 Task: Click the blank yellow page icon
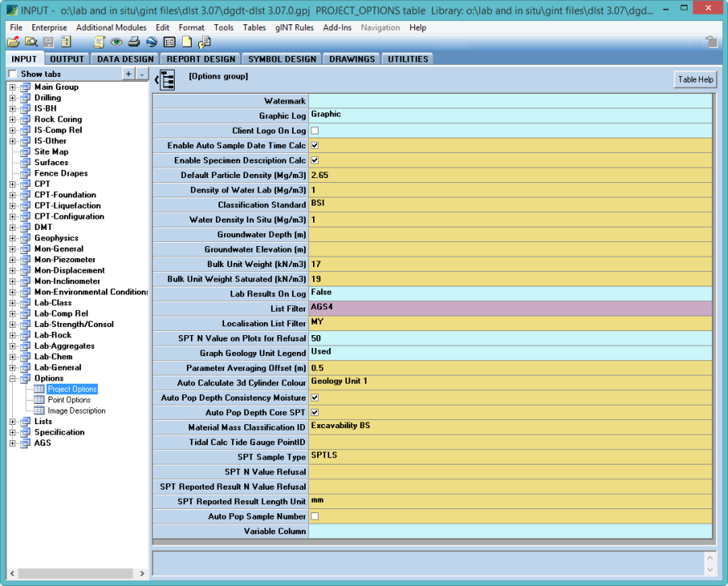[186, 42]
